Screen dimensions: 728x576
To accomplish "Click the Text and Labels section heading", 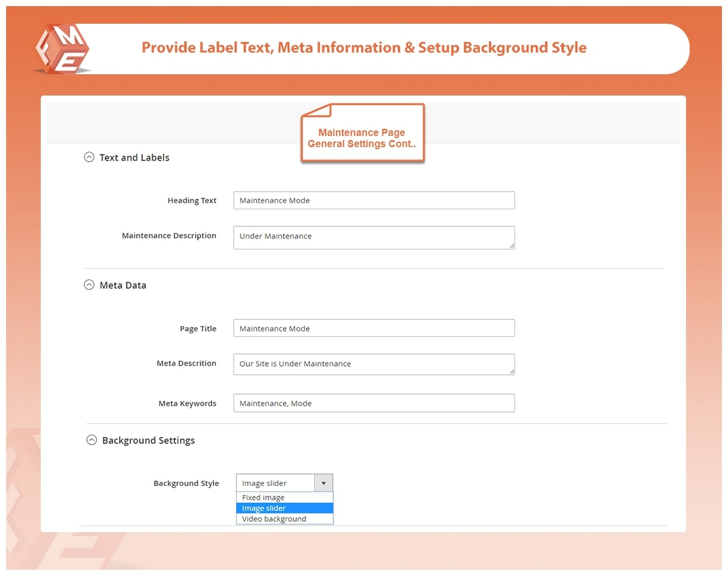I will tap(134, 158).
